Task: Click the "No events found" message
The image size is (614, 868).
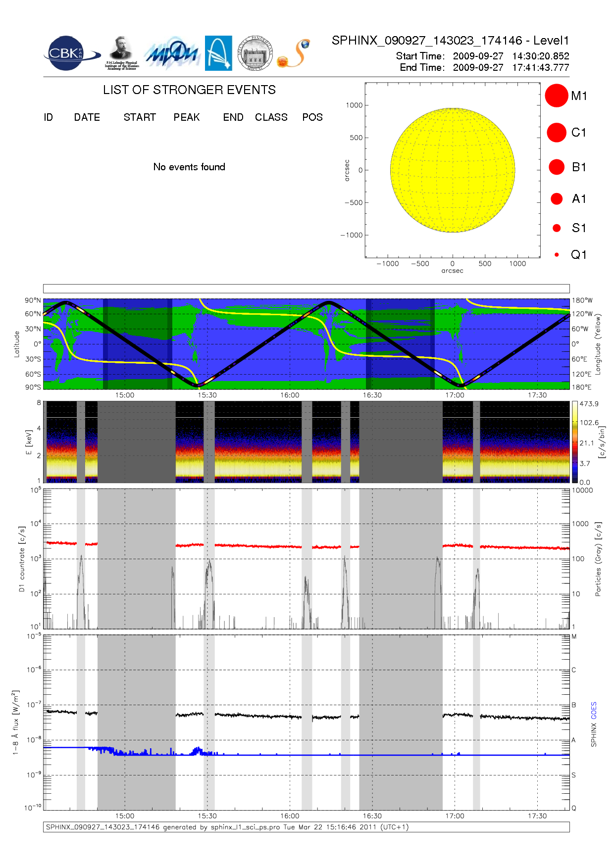Action: (189, 167)
